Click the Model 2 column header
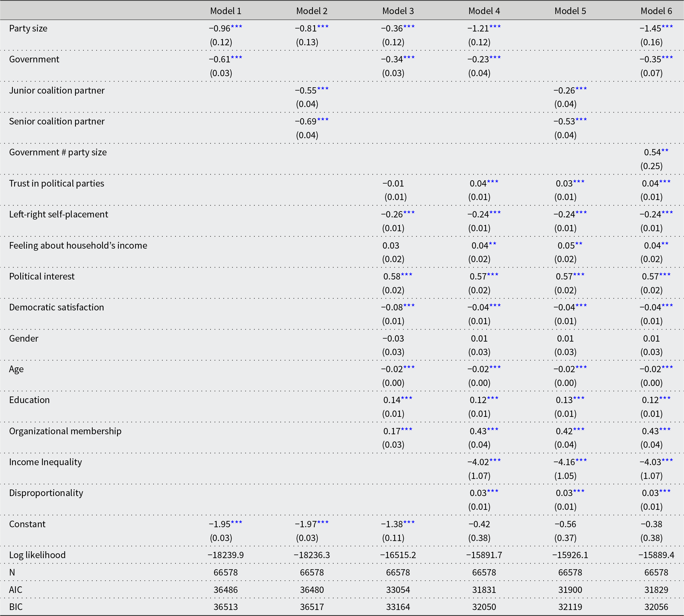684x616 pixels. 311,11
